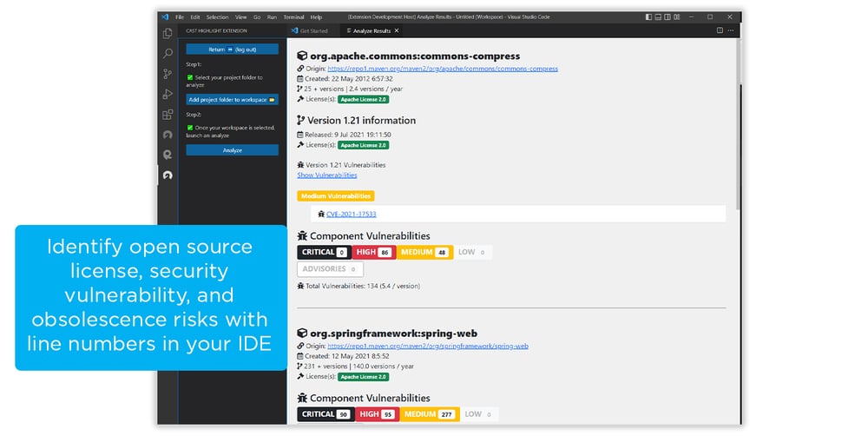The width and height of the screenshot is (868, 436).
Task: Click Add project folder to workspace button
Action: pyautogui.click(x=232, y=100)
